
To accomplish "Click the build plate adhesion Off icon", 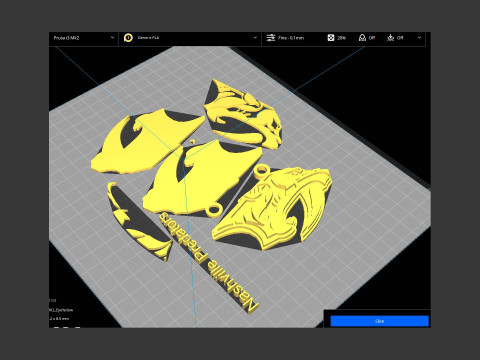I will coord(391,38).
